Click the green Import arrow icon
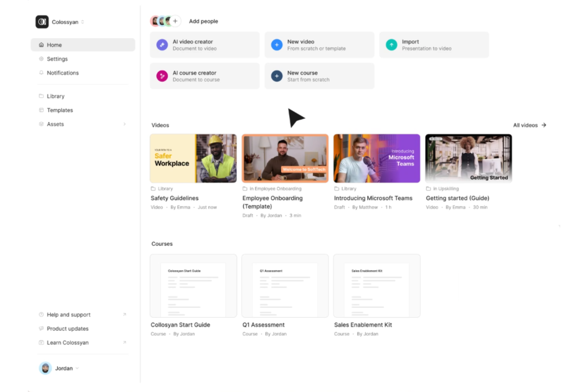 point(391,45)
